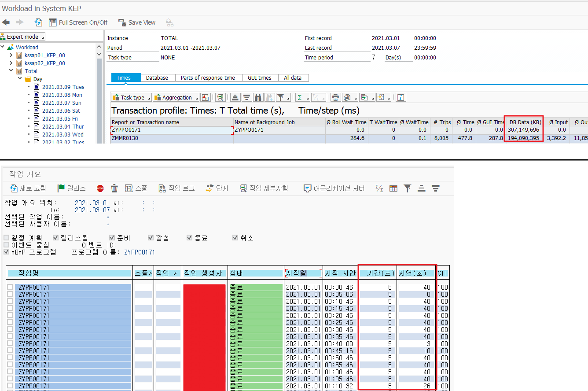Open the GUI times tab

click(260, 77)
